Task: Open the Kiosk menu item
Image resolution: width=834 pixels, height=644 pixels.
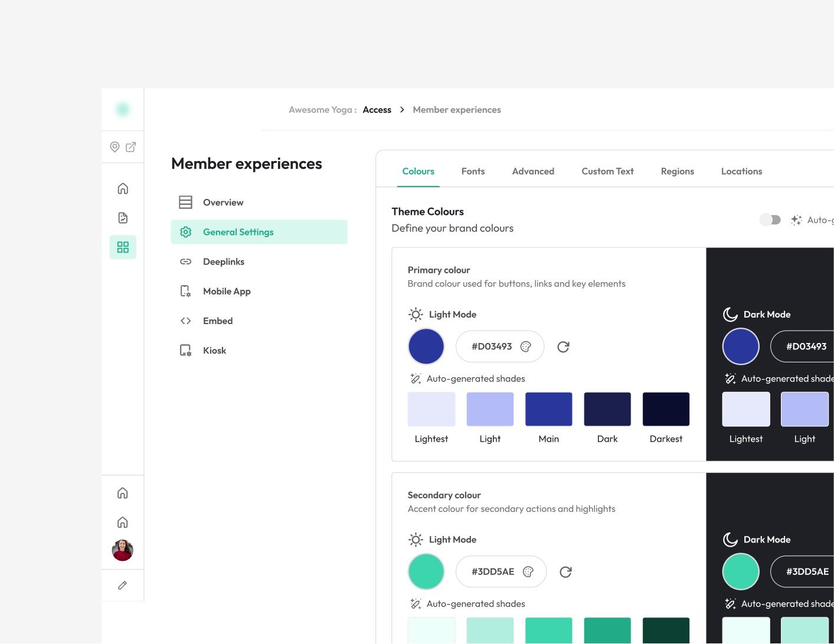Action: pyautogui.click(x=259, y=351)
